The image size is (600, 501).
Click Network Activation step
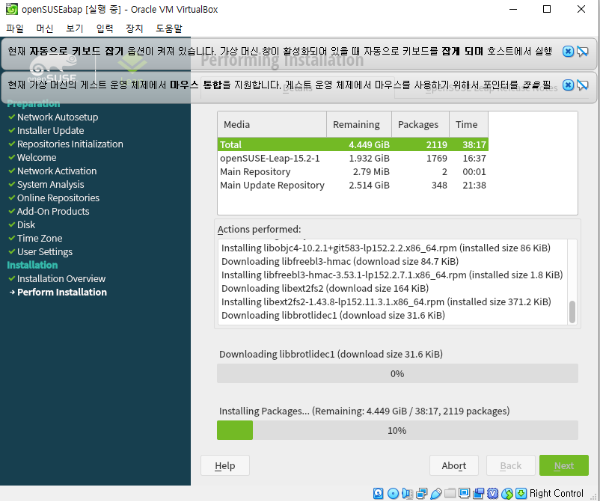[57, 171]
